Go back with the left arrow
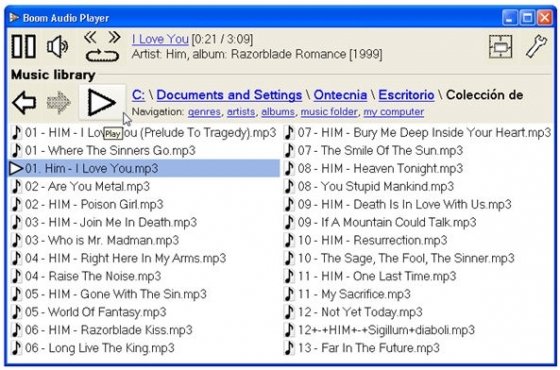 24,103
